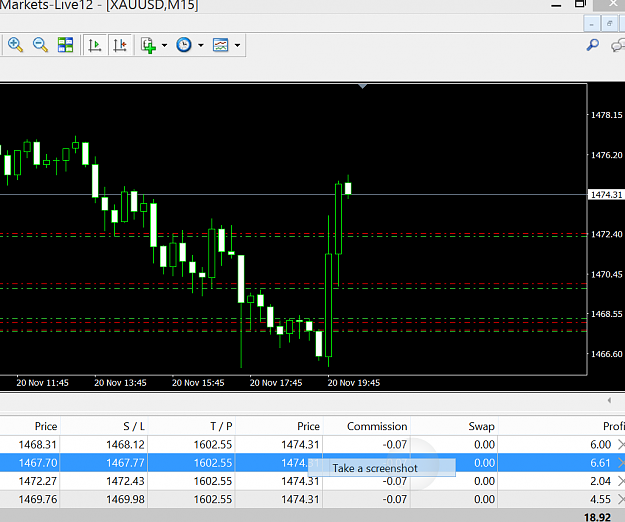Viewport: 625px width, 522px height.
Task: Expand the Periods dropdown arrow
Action: 201,45
